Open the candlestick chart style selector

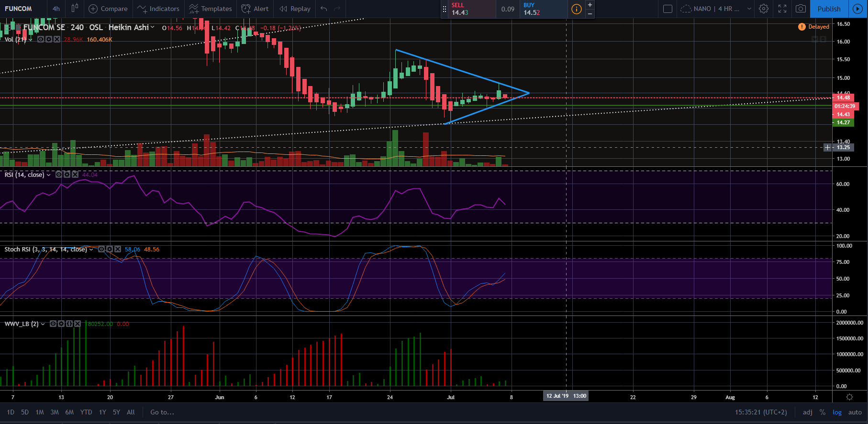75,9
